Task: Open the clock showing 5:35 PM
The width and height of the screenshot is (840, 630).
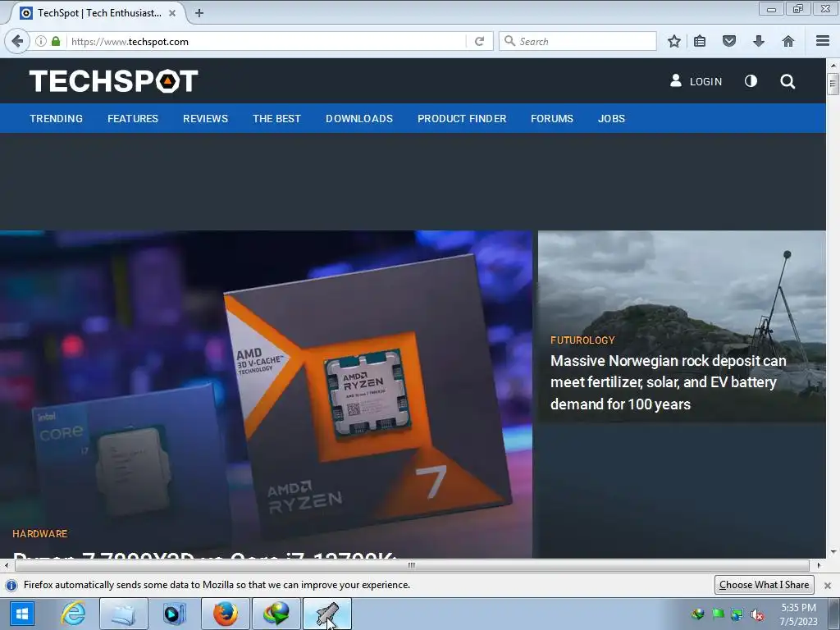Action: click(x=798, y=614)
